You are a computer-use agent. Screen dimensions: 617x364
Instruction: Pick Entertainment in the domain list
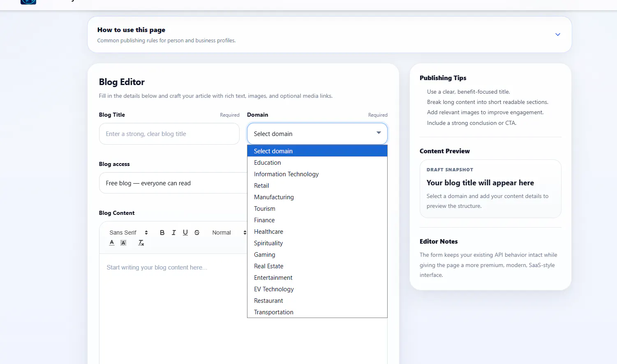click(x=317, y=278)
